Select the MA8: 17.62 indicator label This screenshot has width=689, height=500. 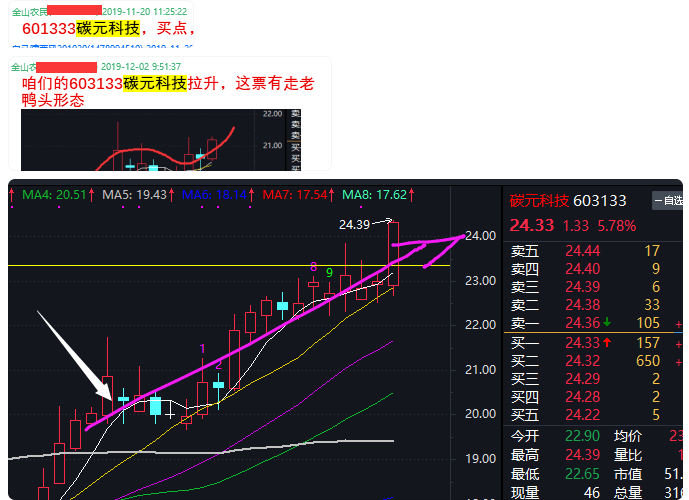tap(374, 195)
